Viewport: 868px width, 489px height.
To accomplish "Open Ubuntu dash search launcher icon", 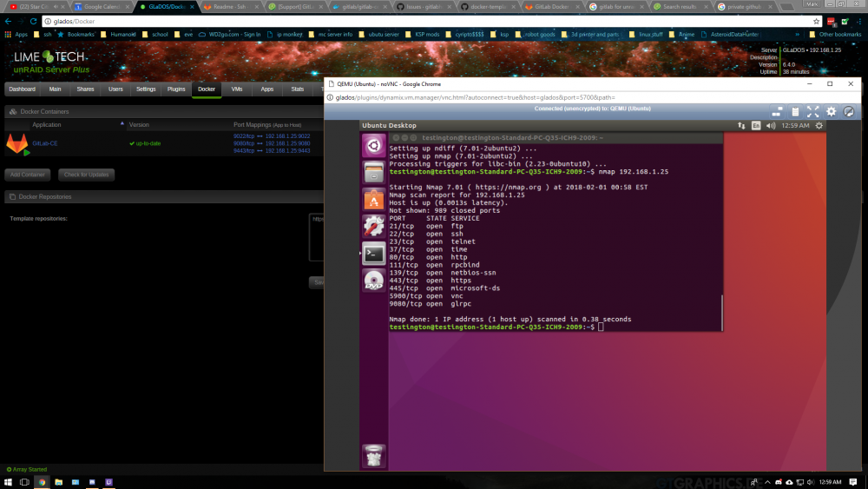I will pyautogui.click(x=373, y=146).
